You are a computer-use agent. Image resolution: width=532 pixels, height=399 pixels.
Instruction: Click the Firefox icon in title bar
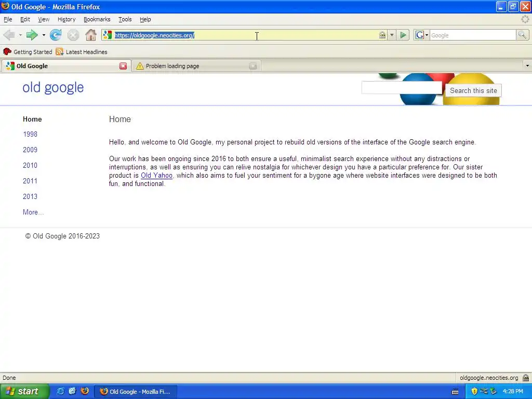(5, 6)
